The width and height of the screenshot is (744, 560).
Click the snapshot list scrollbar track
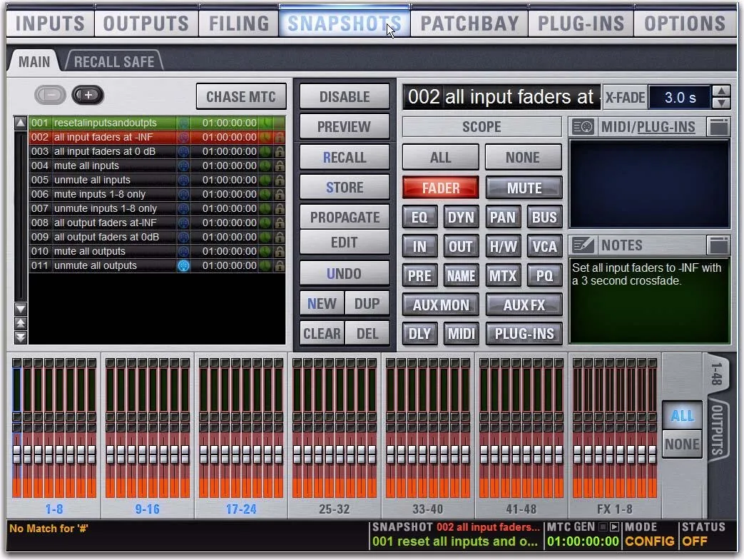21,216
